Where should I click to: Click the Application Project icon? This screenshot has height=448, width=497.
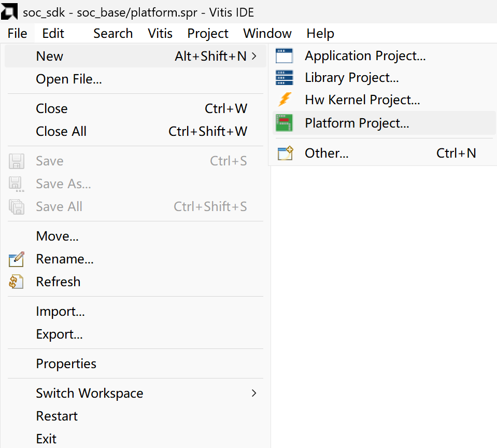point(285,56)
